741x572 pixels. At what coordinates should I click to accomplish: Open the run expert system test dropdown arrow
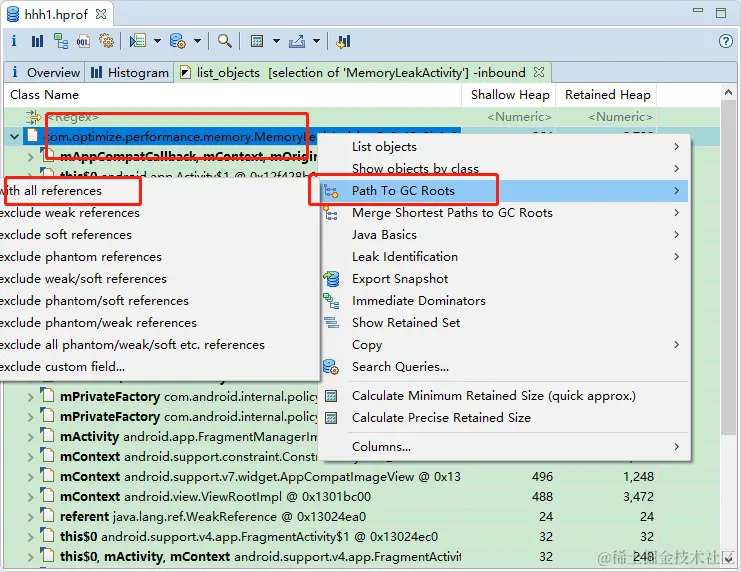pyautogui.click(x=157, y=41)
